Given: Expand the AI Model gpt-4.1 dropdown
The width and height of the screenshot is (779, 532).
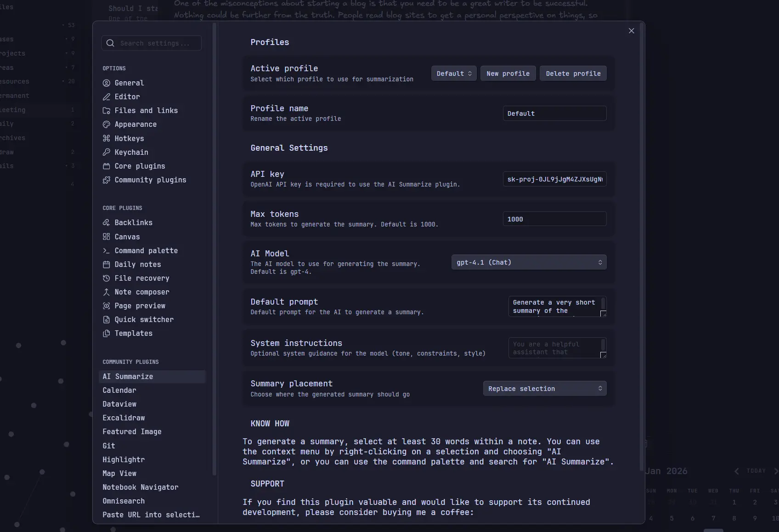Looking at the screenshot, I should click(x=529, y=262).
